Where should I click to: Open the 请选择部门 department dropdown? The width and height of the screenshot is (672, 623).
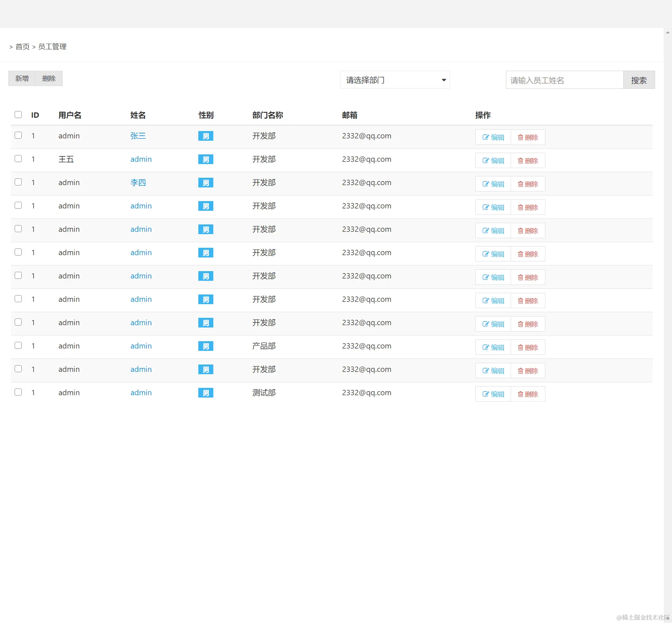[x=394, y=80]
